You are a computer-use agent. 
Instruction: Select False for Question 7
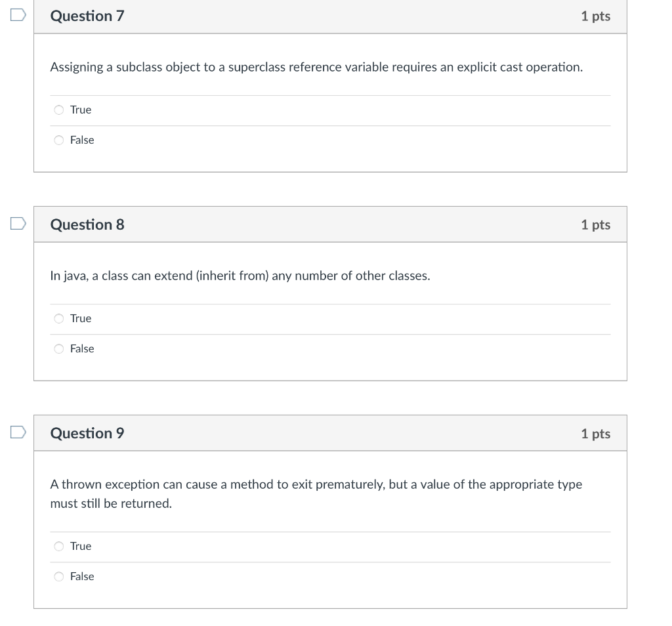pos(59,140)
